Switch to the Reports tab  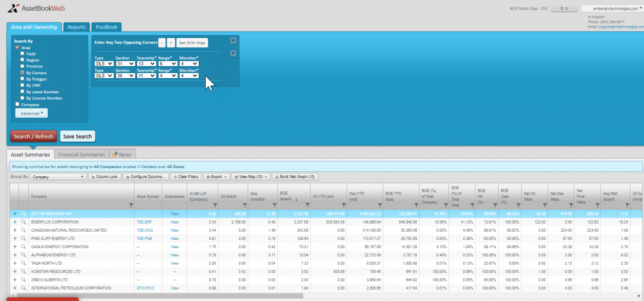[x=76, y=27]
